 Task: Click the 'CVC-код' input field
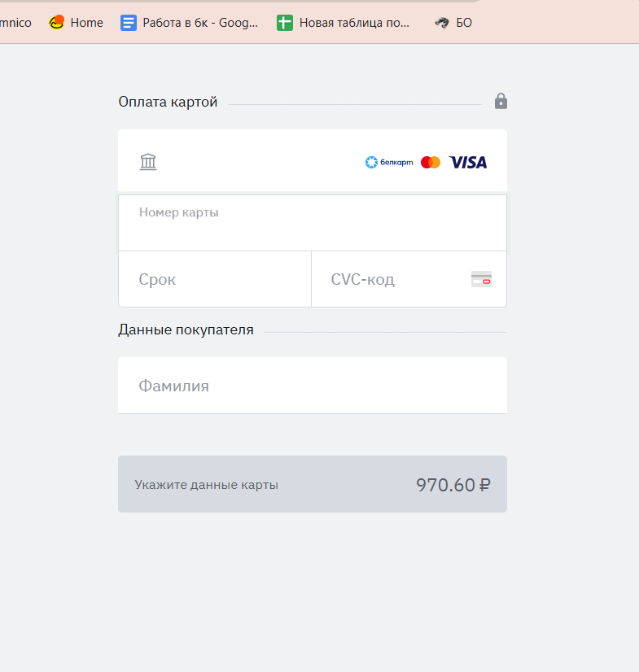pos(391,279)
